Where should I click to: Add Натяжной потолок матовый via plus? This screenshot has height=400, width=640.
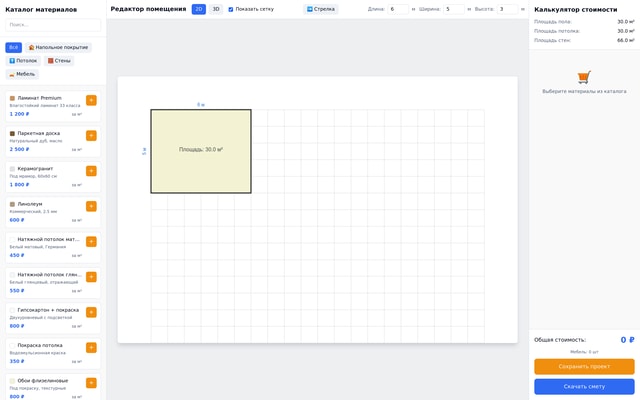point(91,241)
